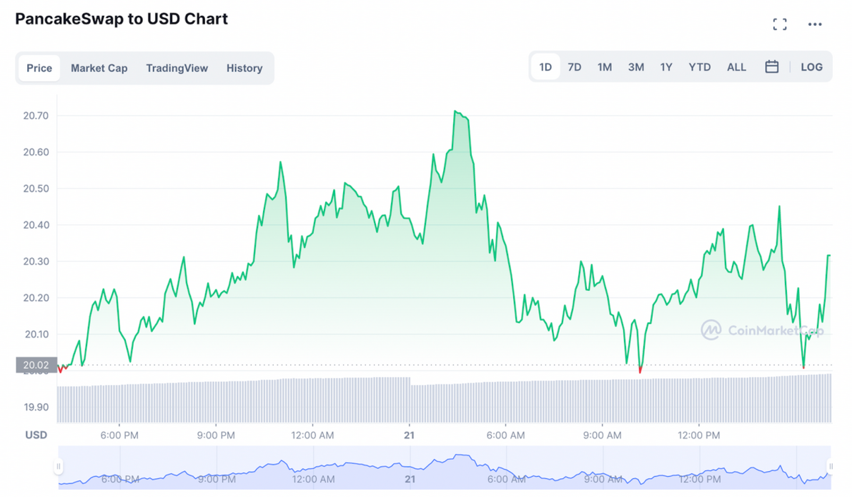Open the calendar date range picker

(771, 67)
